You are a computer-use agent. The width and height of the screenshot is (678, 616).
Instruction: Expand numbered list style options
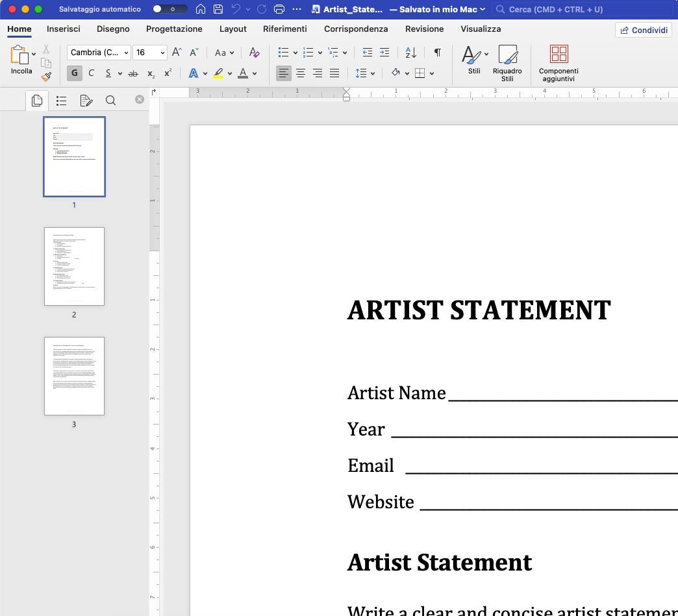320,53
